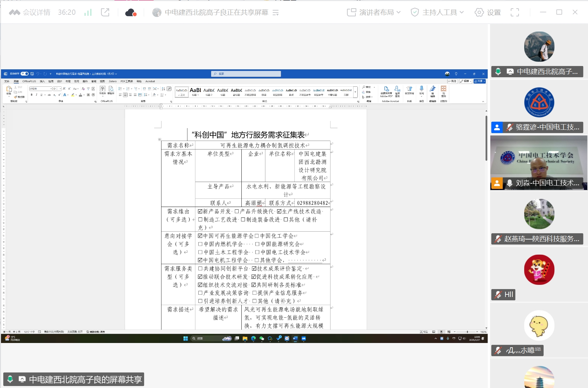Click the Format Painter icon

pyautogui.click(x=20, y=97)
